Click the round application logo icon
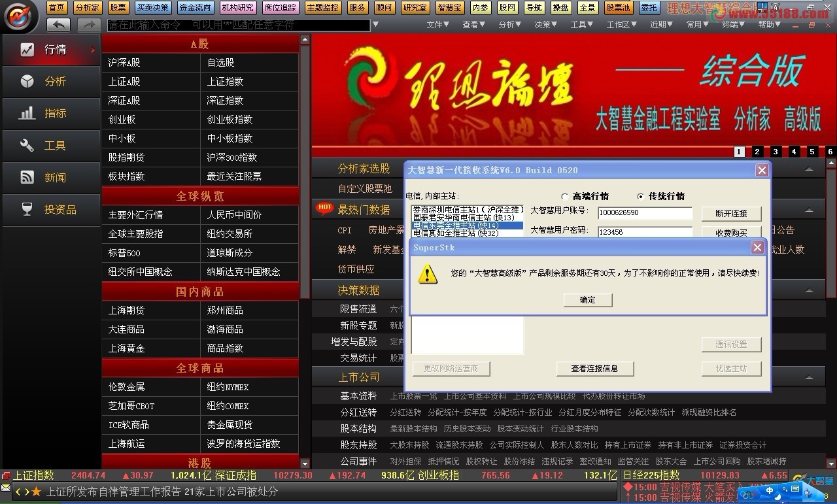837x504 pixels. click(x=20, y=17)
